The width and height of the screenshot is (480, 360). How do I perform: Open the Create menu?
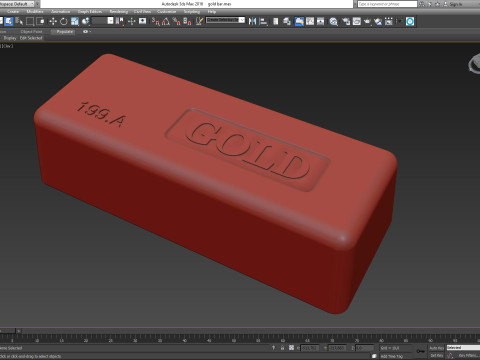(13, 12)
